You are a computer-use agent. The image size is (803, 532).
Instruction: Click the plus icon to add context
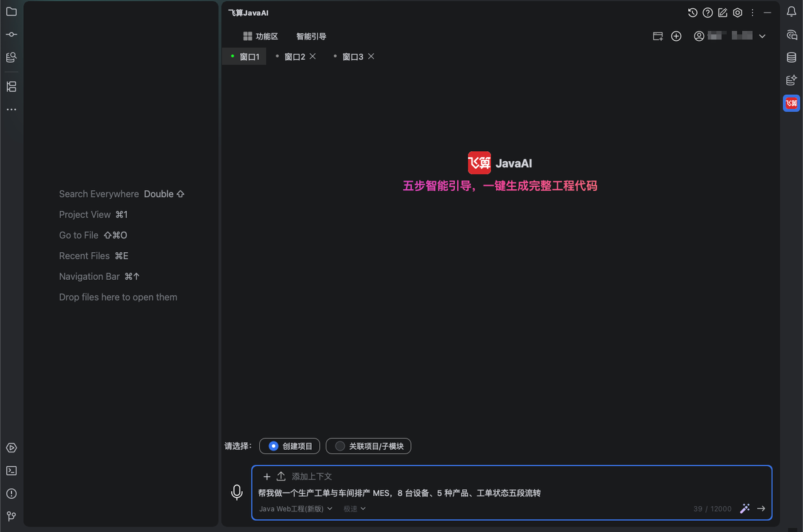point(267,477)
